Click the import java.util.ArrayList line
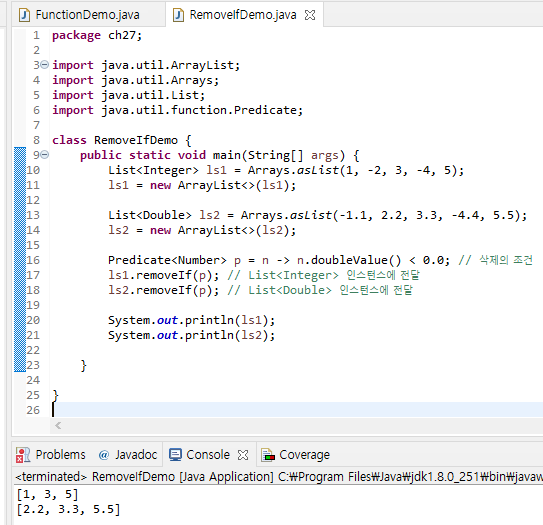The image size is (543, 525). point(146,65)
